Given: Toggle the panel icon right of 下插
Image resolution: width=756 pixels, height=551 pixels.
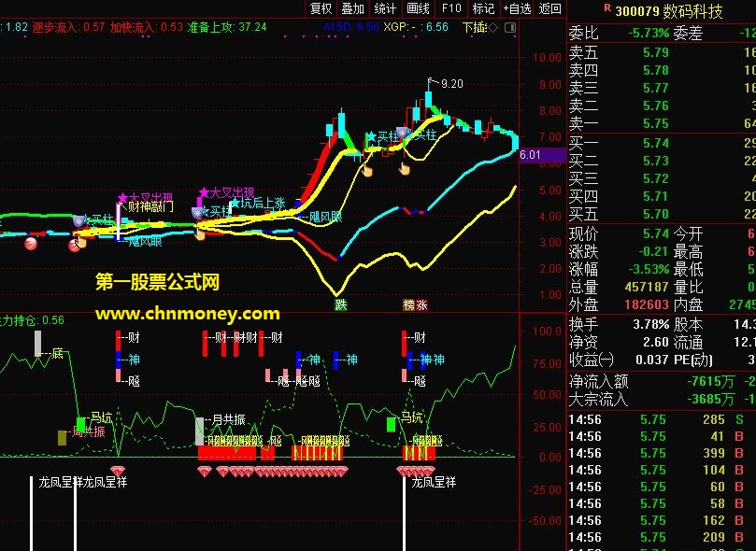Looking at the screenshot, I should pyautogui.click(x=510, y=27).
